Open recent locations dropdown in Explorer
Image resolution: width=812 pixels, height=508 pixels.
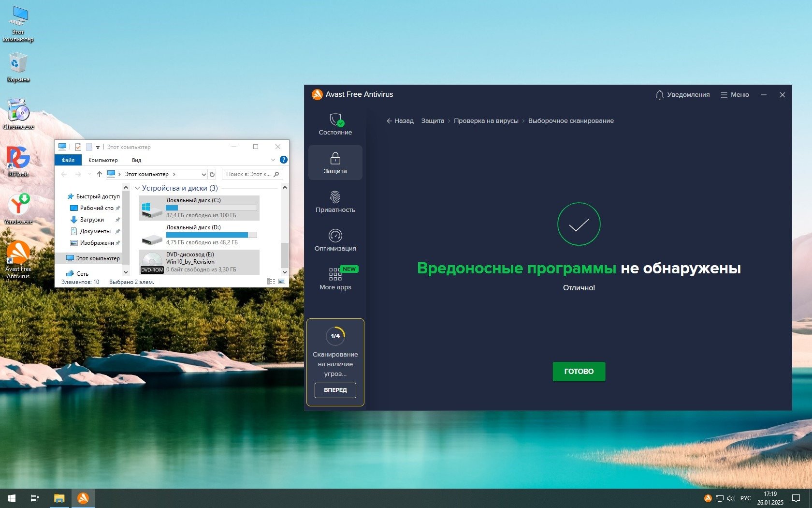[89, 174]
